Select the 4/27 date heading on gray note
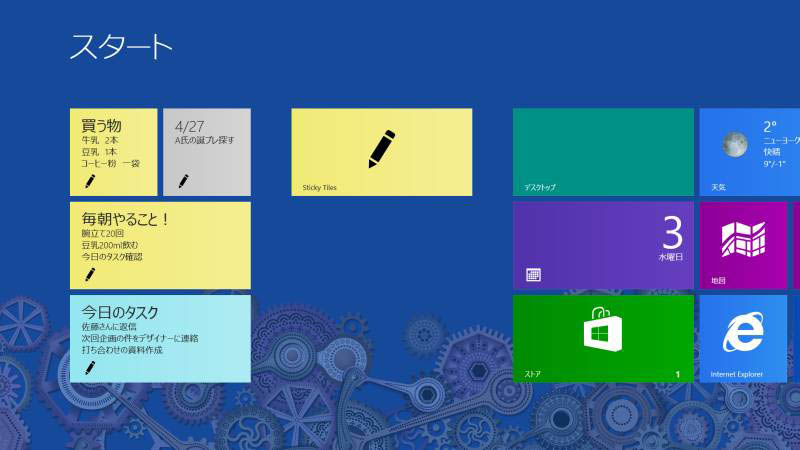Image resolution: width=800 pixels, height=450 pixels. point(189,126)
